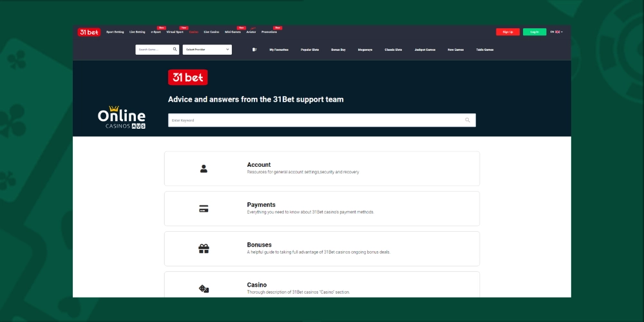This screenshot has height=322, width=644.
Task: Click the credit card icon in Payments card
Action: [x=204, y=209]
